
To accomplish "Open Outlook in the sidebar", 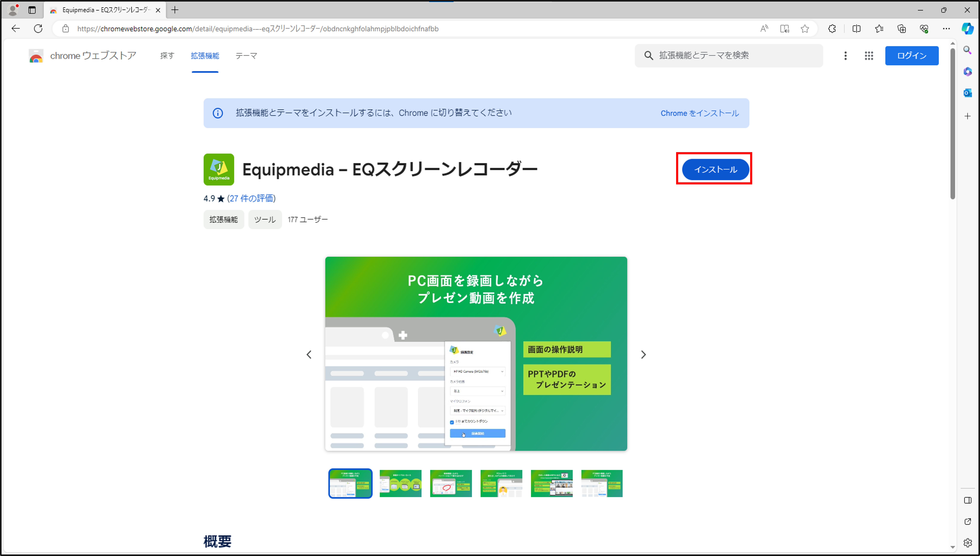I will click(967, 93).
